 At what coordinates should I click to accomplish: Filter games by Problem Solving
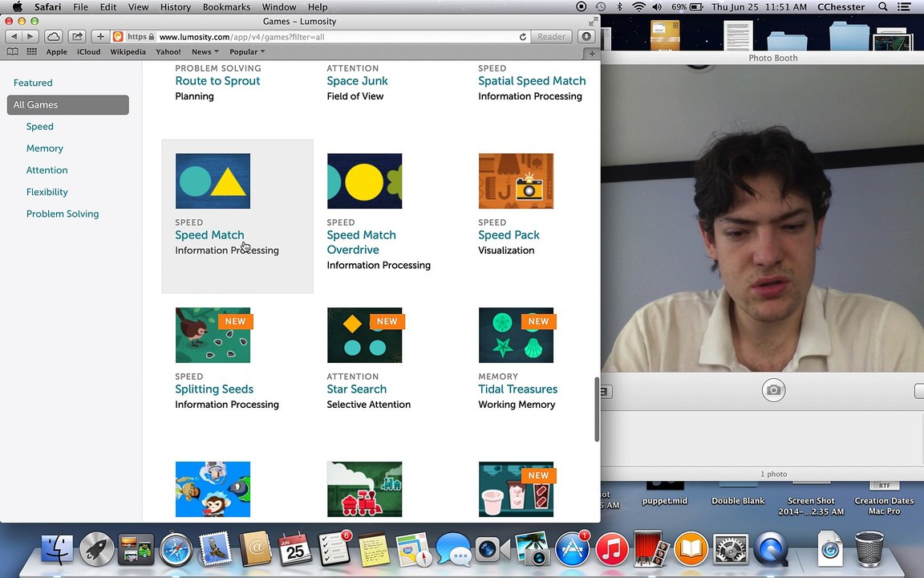[63, 214]
